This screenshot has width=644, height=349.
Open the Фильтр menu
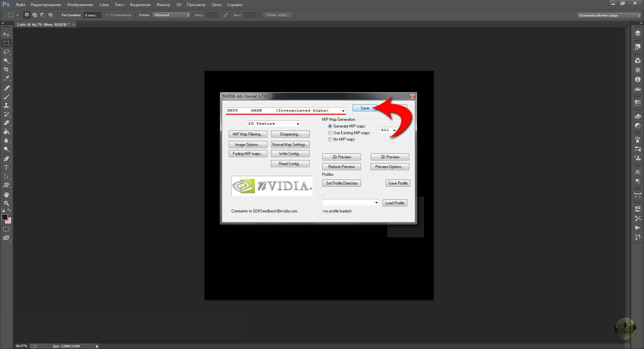click(x=163, y=5)
